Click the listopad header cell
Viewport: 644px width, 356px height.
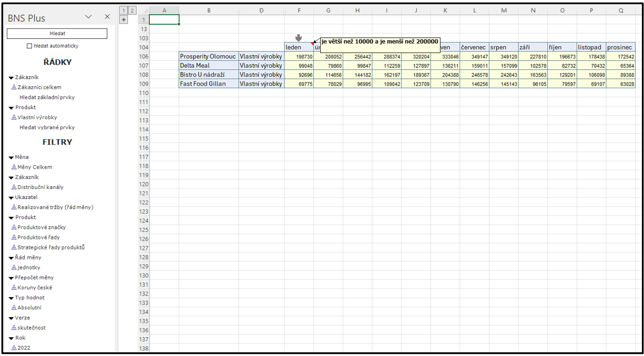tap(591, 47)
